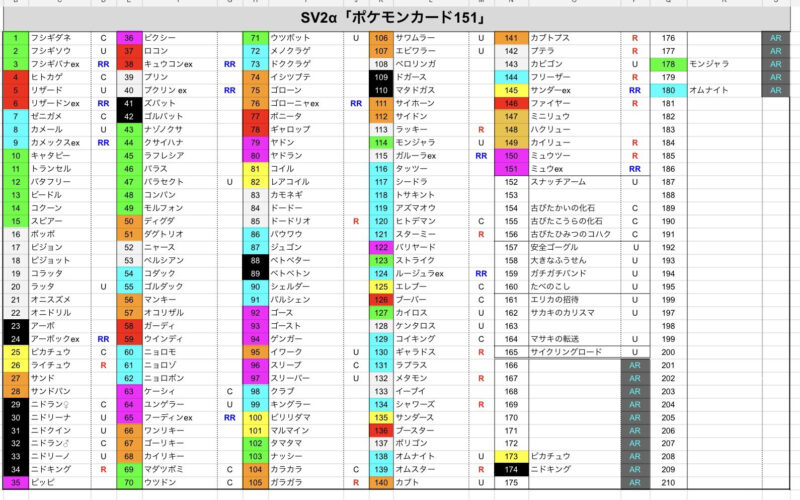800x500 pixels.
Task: Select the サイクリングロード cell
Action: point(574,352)
